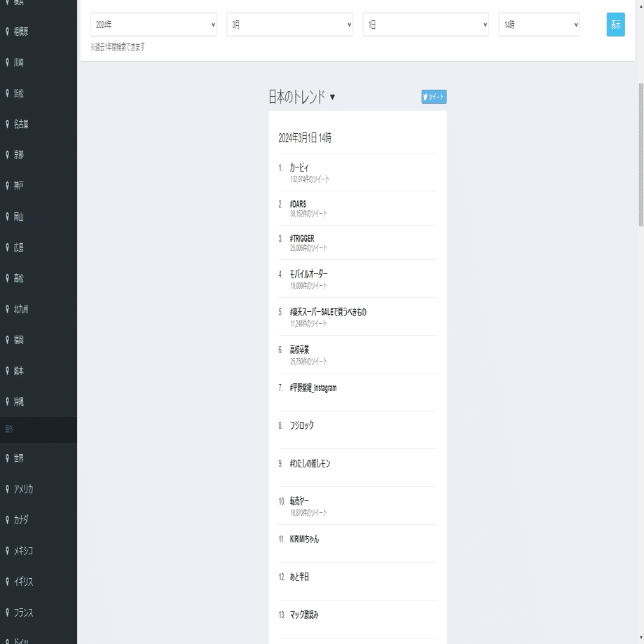Click the 2024年3月1日 14時 heading
644x644 pixels.
[305, 138]
